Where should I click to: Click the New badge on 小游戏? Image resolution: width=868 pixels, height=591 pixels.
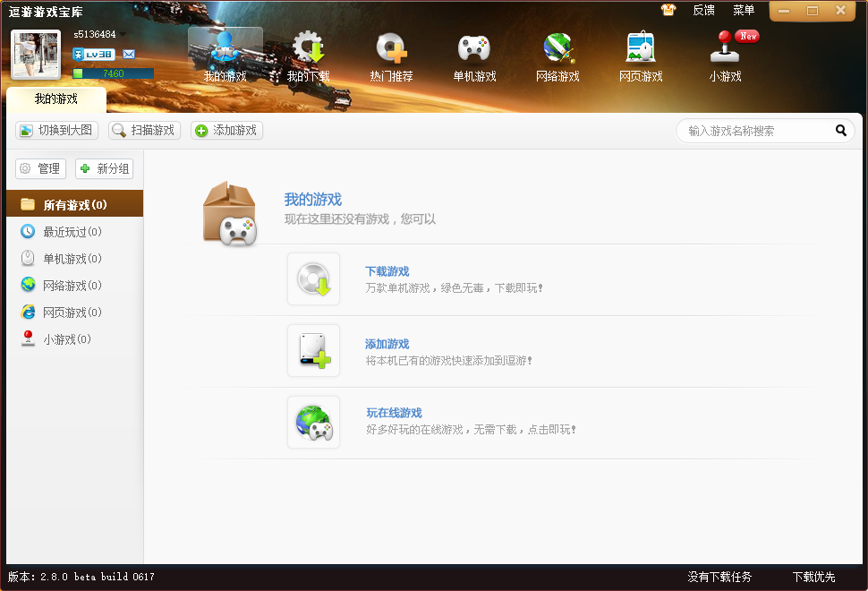[x=748, y=36]
